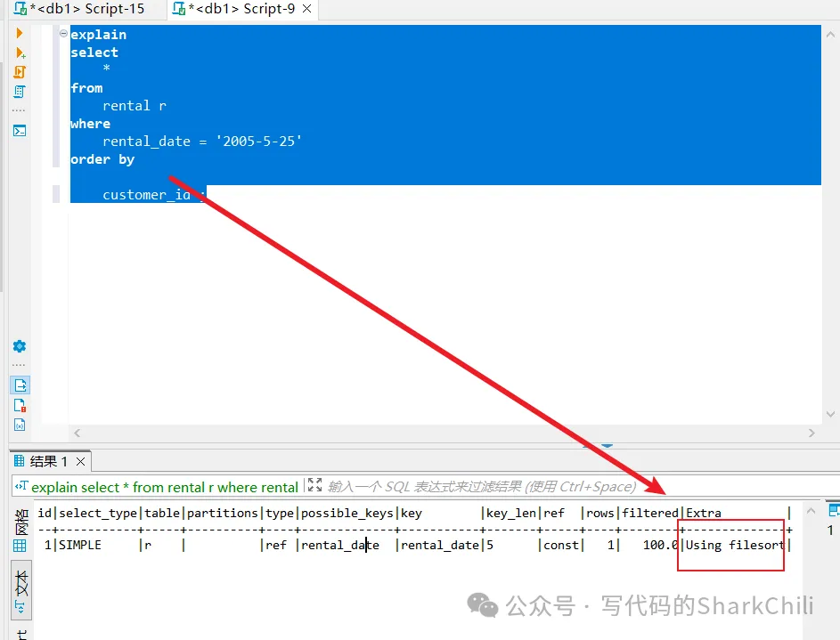Image resolution: width=840 pixels, height=640 pixels.
Task: Click the 'const' ref value
Action: coord(561,545)
